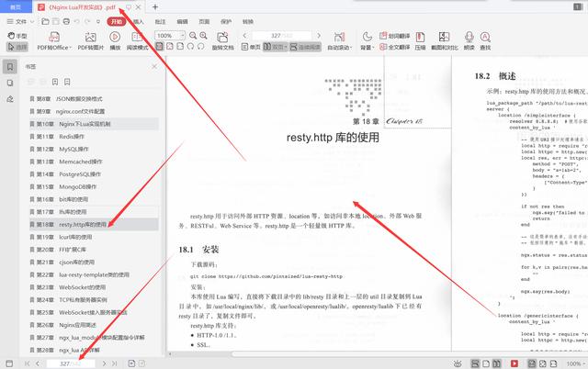
Task: Jump to first page in status bar
Action: (x=27, y=363)
